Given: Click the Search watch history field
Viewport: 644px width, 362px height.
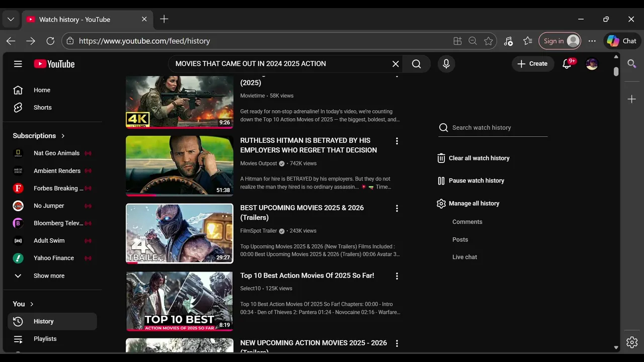Looking at the screenshot, I should tap(493, 128).
